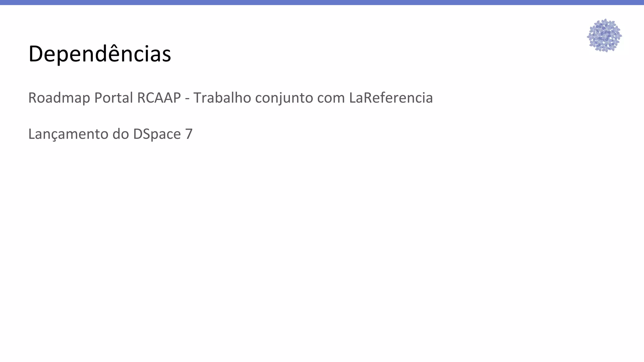Click the word do before DSpace
644x362 pixels.
pyautogui.click(x=121, y=134)
